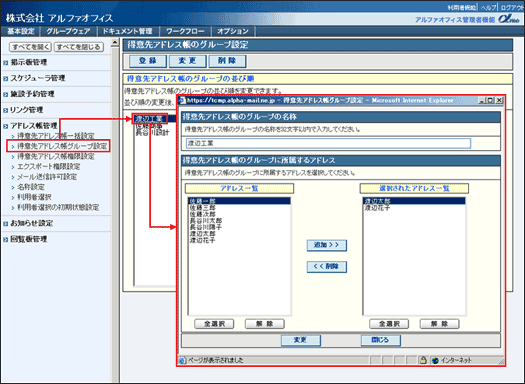Viewport: 525px width, 384px height.
Task: Select 長谷川設計 in the group order list
Action: pos(152,133)
